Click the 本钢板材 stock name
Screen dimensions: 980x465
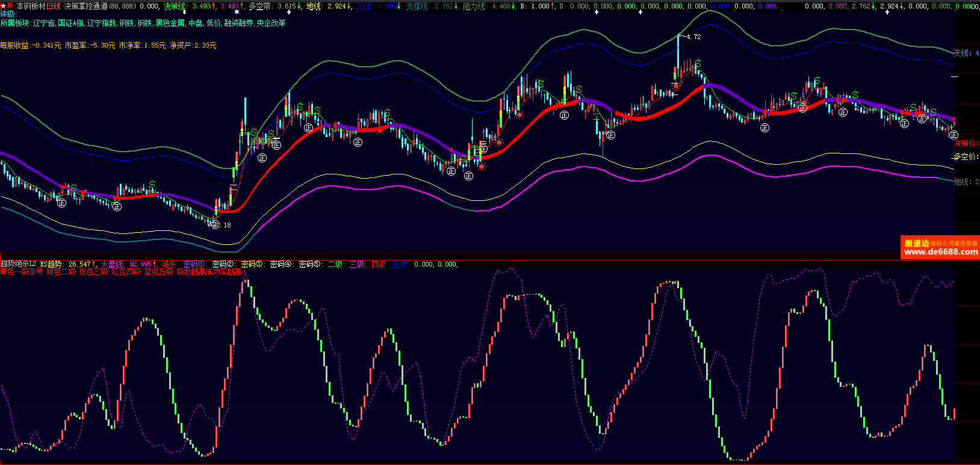31,6
